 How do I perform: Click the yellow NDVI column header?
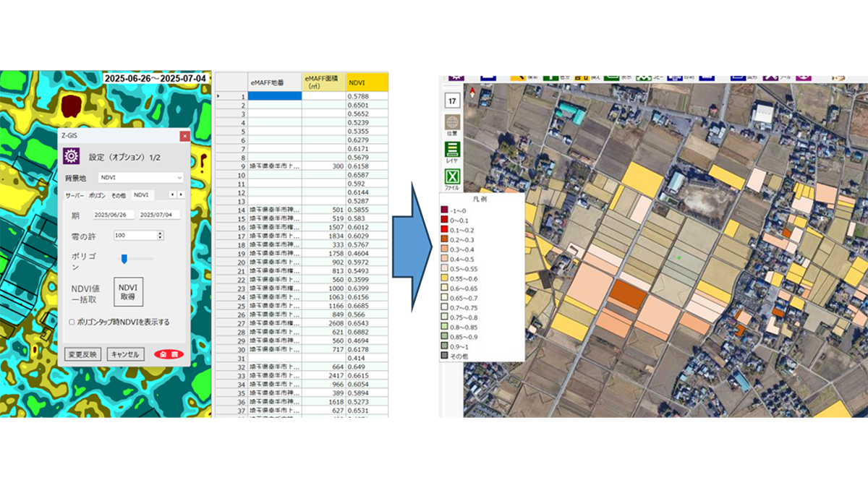[x=367, y=82]
